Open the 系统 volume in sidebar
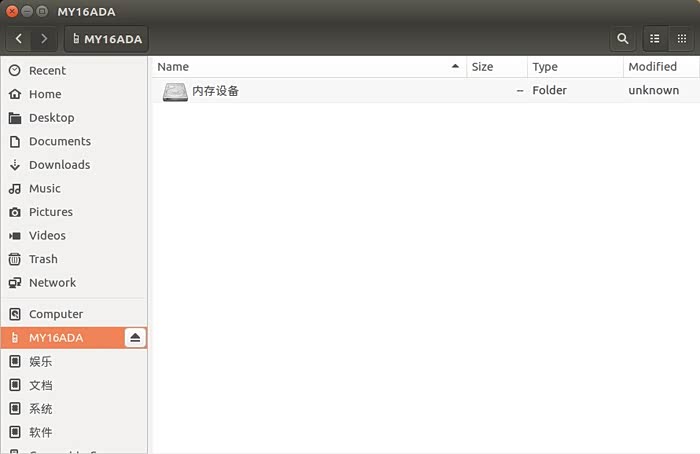Screen dimensions: 700x454 pyautogui.click(x=74, y=408)
